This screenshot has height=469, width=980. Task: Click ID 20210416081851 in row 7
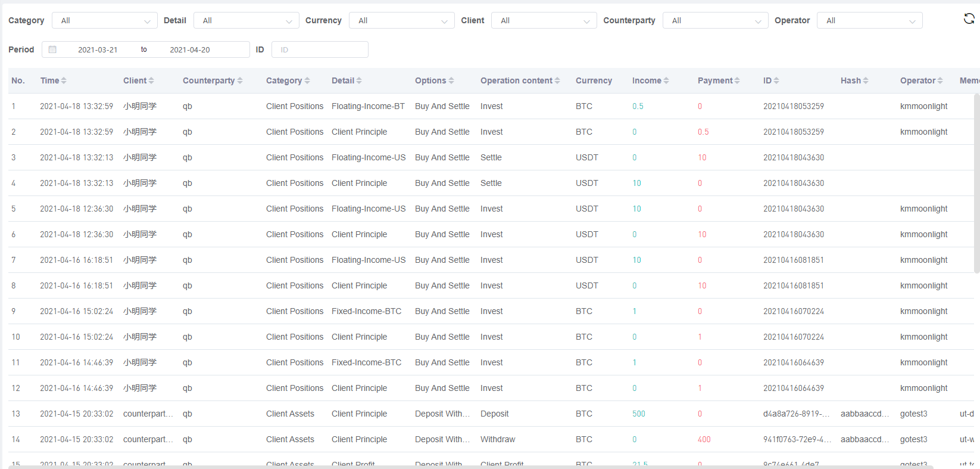coord(794,260)
